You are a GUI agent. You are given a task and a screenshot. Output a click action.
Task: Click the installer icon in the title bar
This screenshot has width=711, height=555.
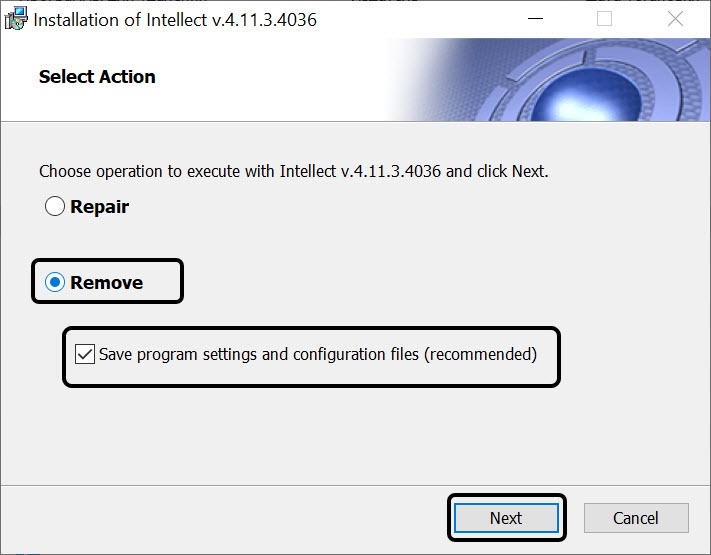(x=16, y=19)
